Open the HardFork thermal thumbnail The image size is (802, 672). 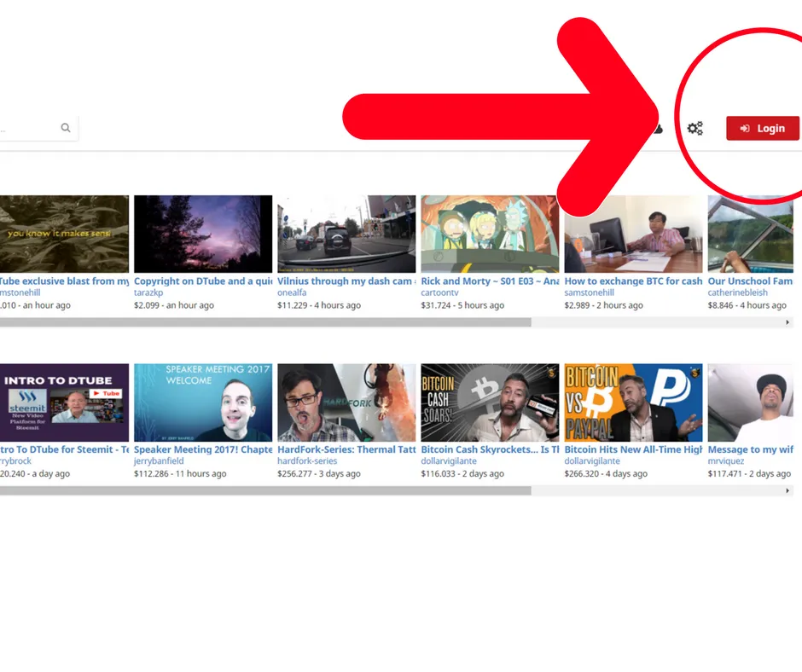click(x=346, y=403)
